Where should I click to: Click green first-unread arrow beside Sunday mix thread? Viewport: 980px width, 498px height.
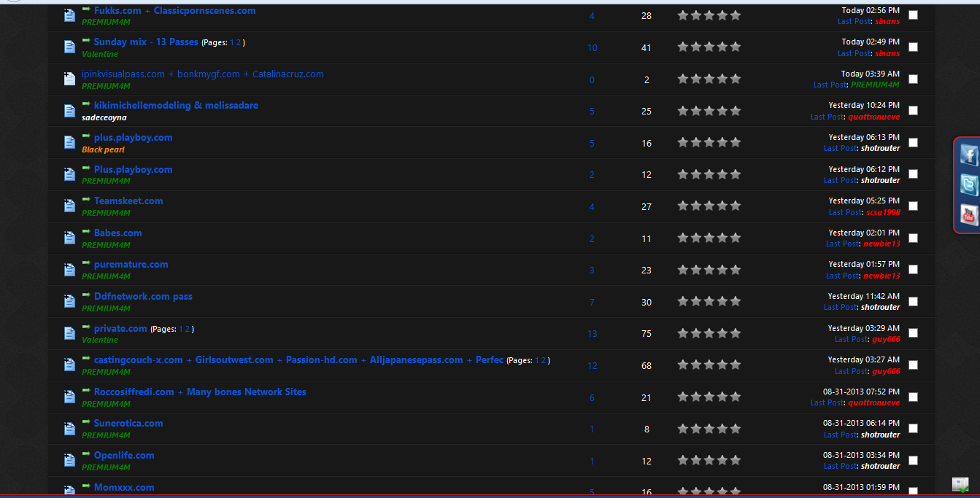pos(87,41)
